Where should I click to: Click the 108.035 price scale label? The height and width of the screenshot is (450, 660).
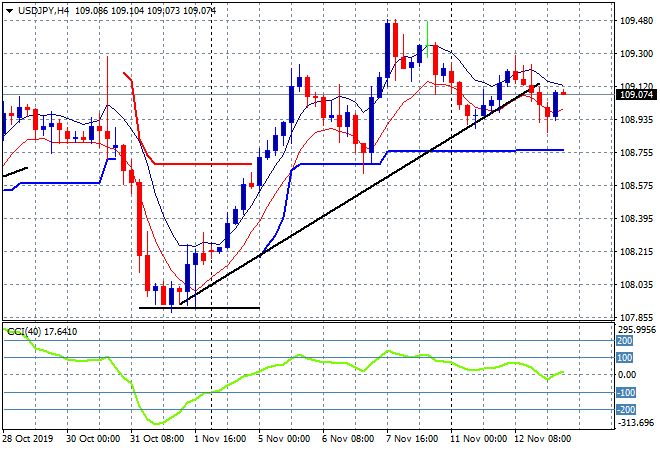(x=636, y=285)
